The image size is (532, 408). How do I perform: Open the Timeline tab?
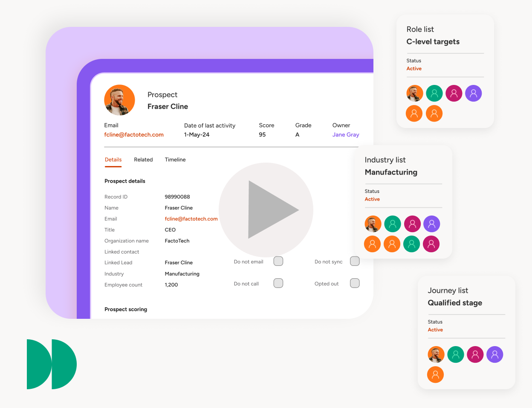175,160
